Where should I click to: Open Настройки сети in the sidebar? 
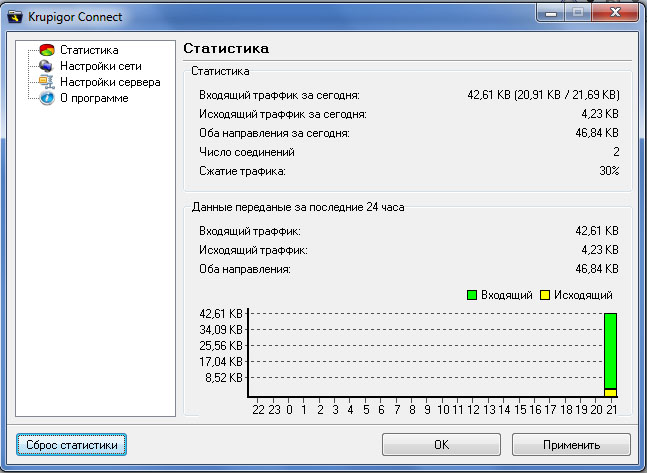click(100, 65)
